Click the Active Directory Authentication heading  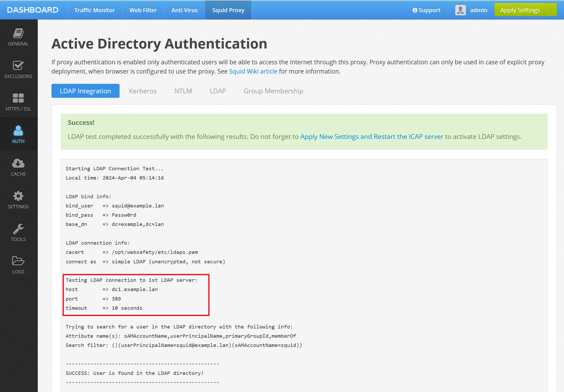point(159,44)
